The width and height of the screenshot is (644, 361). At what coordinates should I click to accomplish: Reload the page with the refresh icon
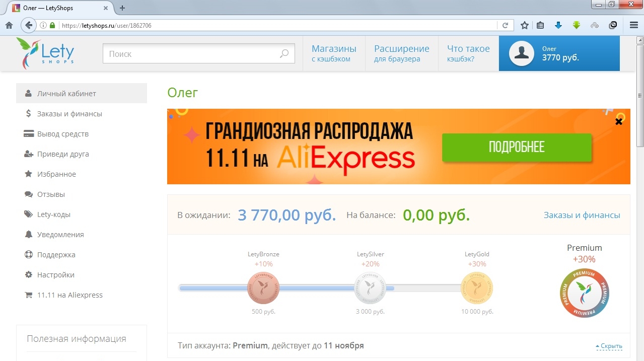pyautogui.click(x=505, y=25)
